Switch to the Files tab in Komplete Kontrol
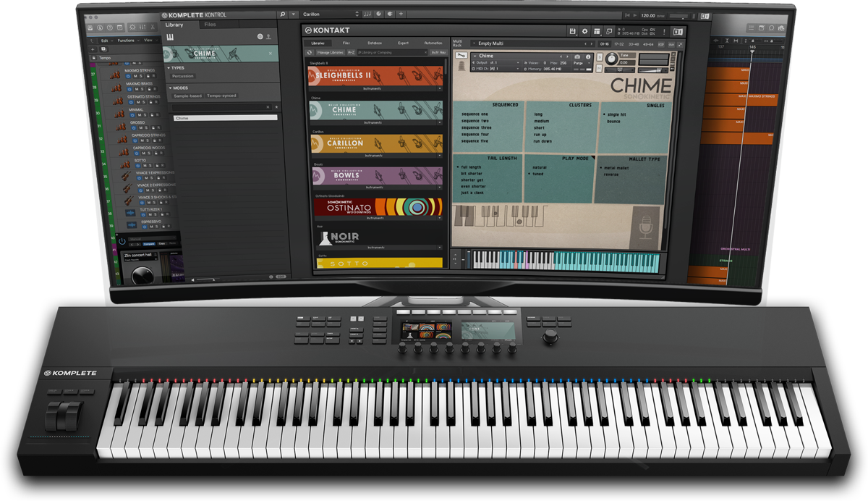Viewport: 868px width, 501px height. coord(210,25)
